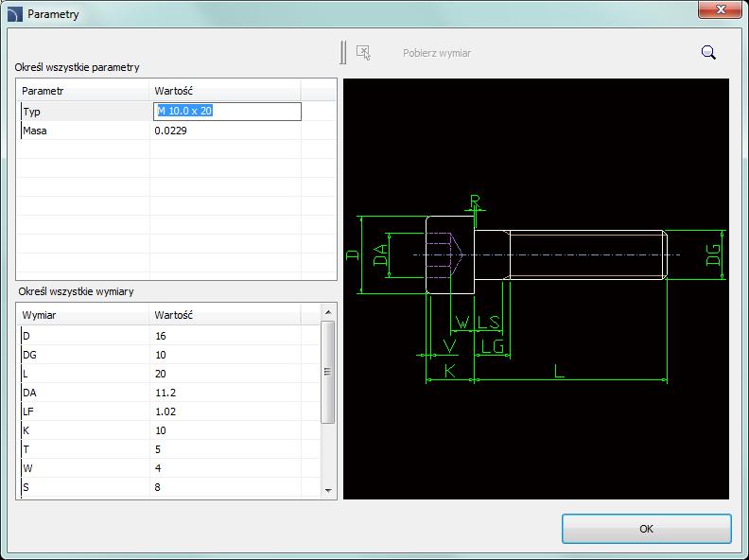This screenshot has height=560, width=749.
Task: Click the LF row label in dimensions
Action: 28,411
